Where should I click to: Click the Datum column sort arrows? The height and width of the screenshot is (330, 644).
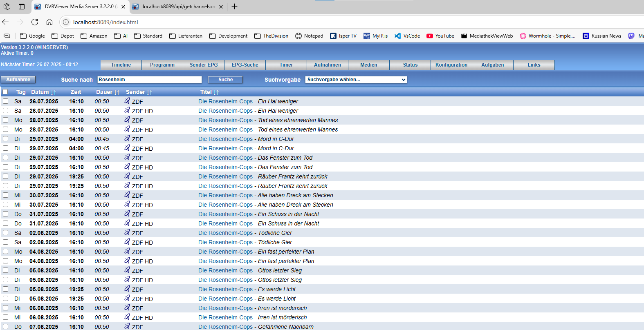point(54,93)
